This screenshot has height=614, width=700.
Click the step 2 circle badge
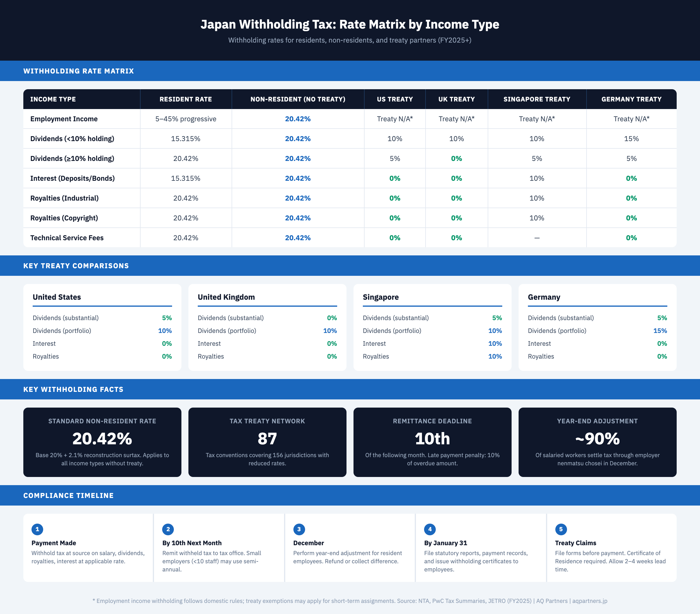(168, 529)
